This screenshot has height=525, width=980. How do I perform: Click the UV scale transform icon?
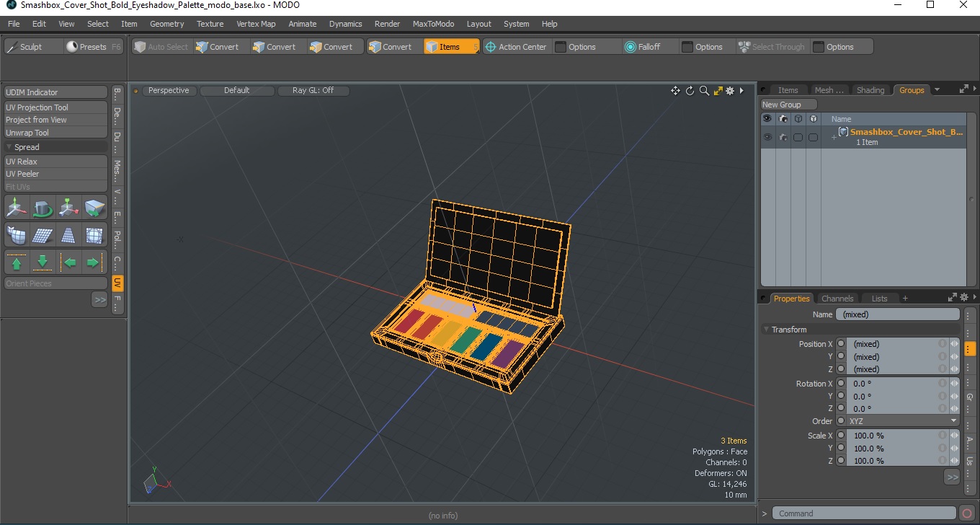point(68,208)
